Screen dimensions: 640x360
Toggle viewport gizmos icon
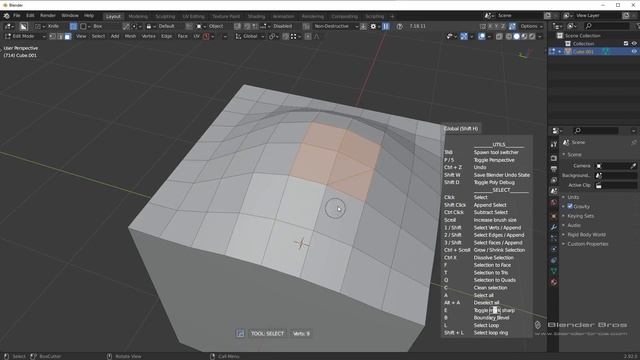(x=464, y=36)
